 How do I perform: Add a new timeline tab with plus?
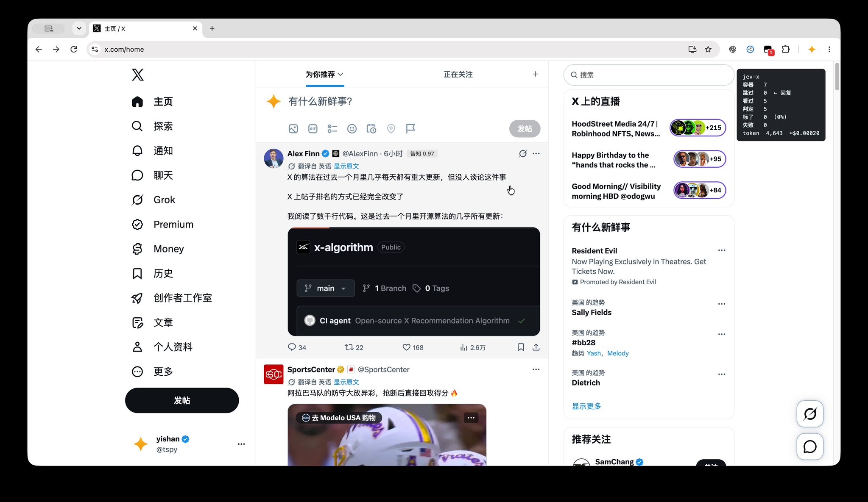[535, 74]
